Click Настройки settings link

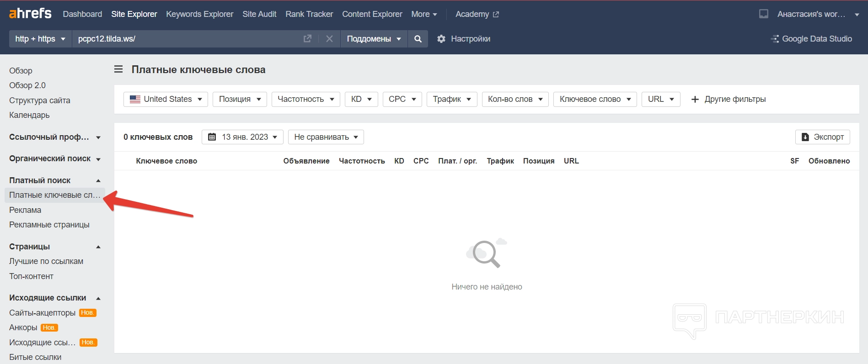pos(471,39)
